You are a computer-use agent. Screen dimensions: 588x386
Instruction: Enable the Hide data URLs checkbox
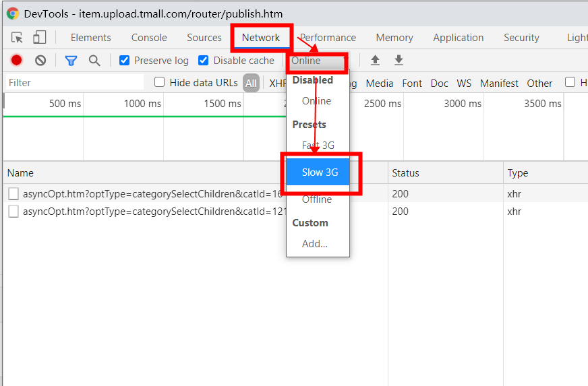coord(159,82)
